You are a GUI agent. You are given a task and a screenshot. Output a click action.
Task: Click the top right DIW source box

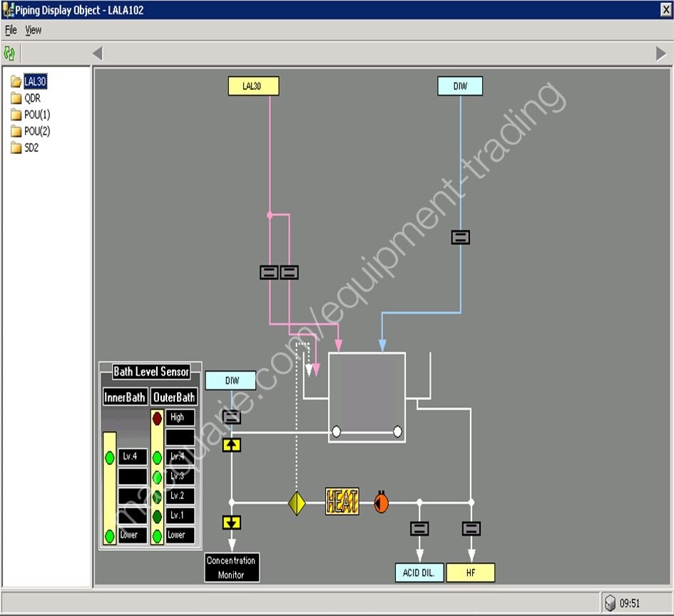click(460, 86)
